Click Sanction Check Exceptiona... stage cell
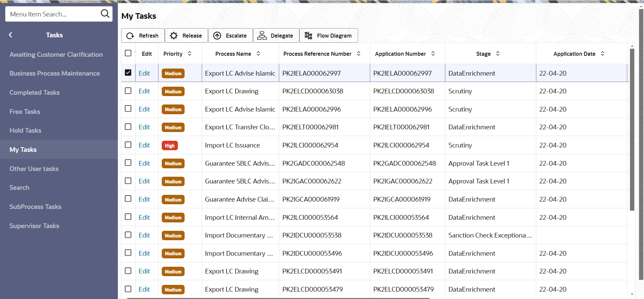Viewport: 644px width, 299px height. (490, 235)
